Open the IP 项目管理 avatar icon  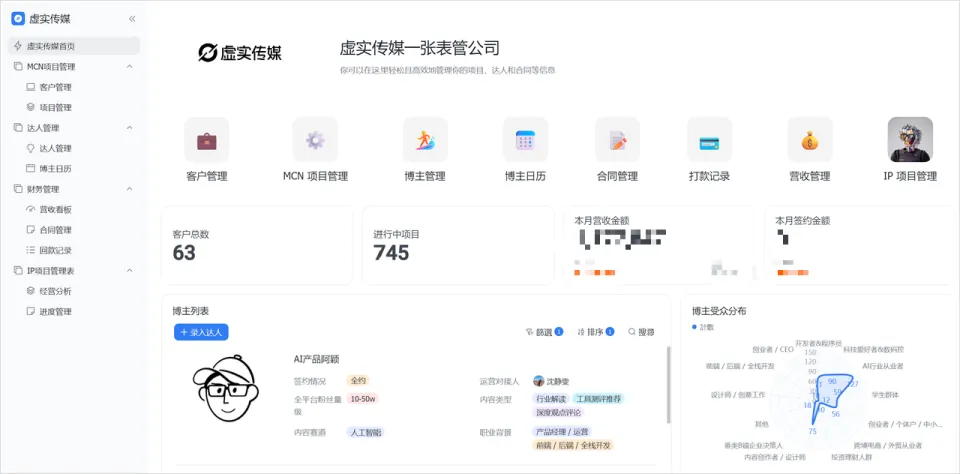click(x=910, y=140)
